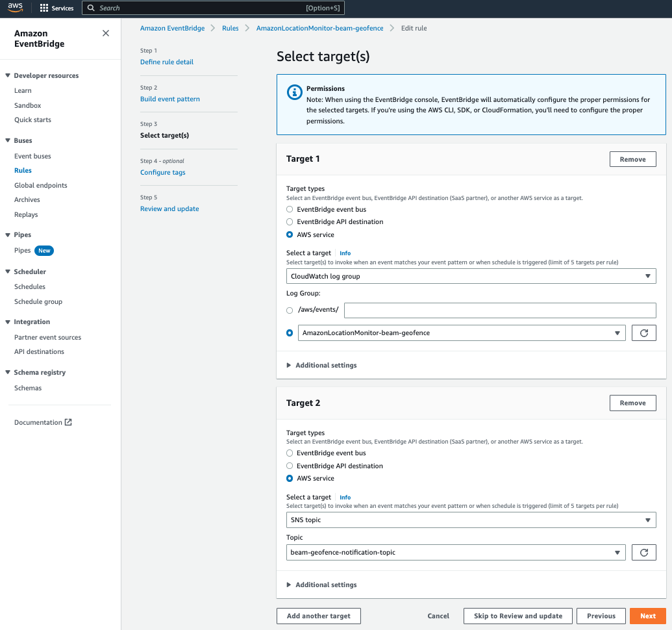Click the New badge next to Pipes

point(44,250)
